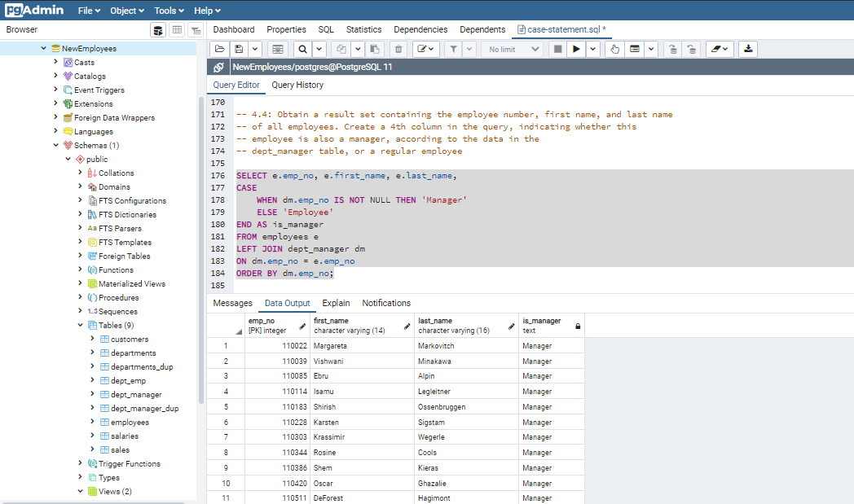Image resolution: width=854 pixels, height=504 pixels.
Task: Open the execute options dropdown arrow
Action: click(593, 50)
